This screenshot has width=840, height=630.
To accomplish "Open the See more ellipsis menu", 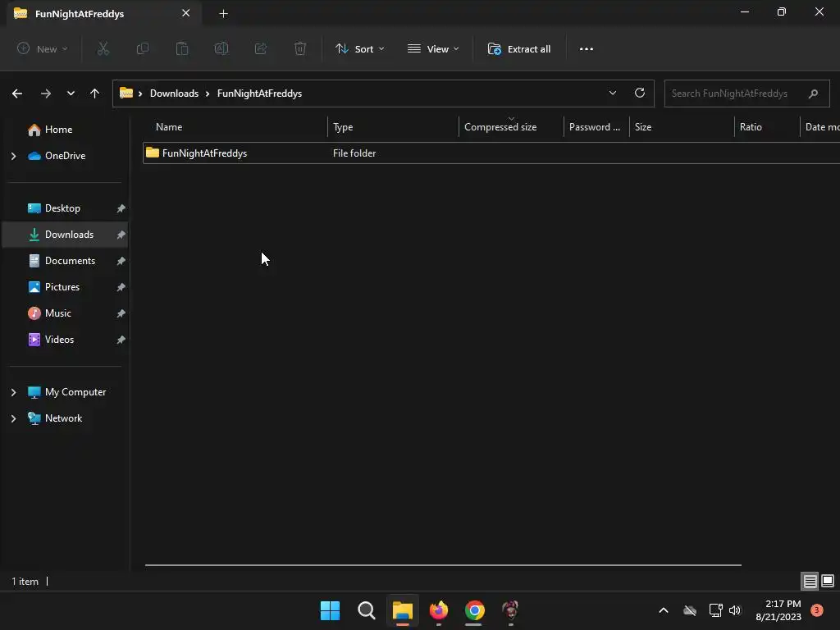I will click(x=586, y=48).
